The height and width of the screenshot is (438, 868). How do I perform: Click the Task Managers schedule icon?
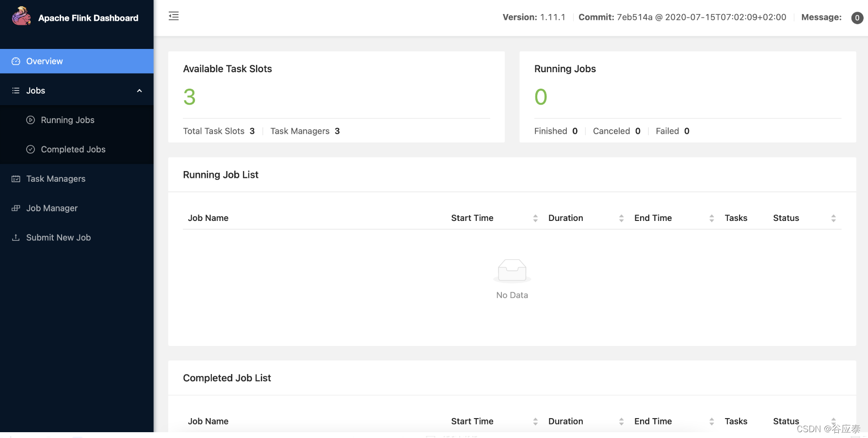[16, 179]
